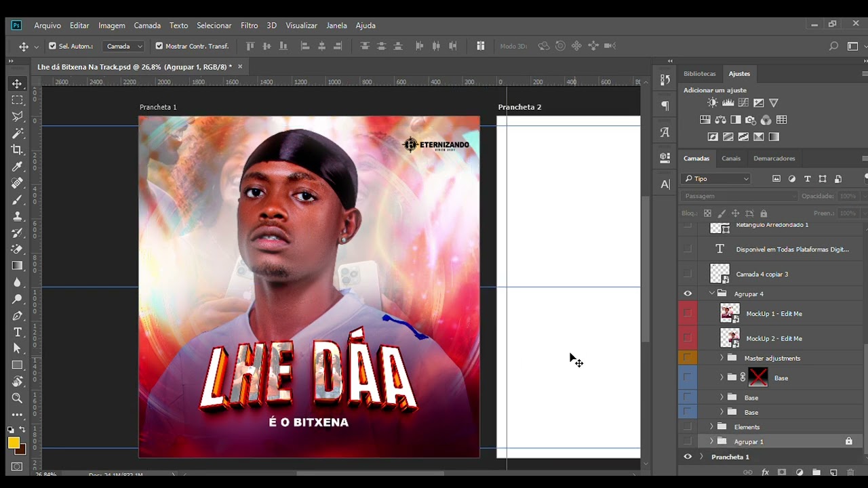Add a Curves adjustment

pos(743,103)
